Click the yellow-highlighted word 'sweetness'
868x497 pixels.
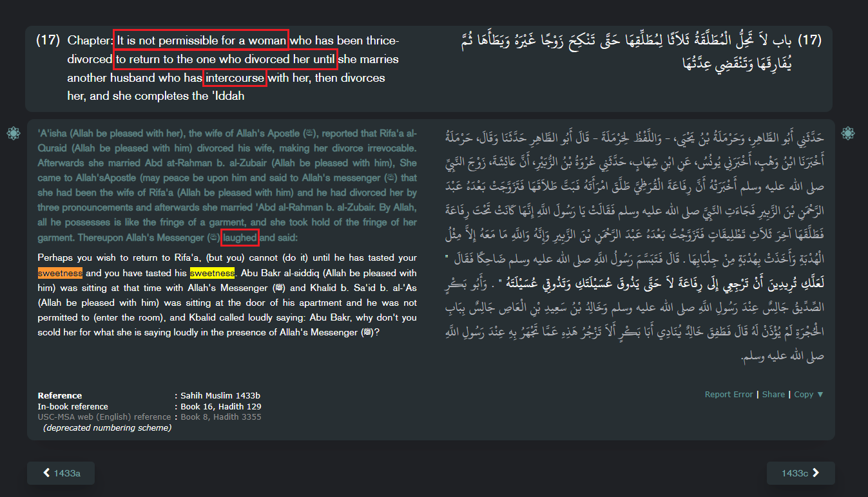(x=212, y=273)
